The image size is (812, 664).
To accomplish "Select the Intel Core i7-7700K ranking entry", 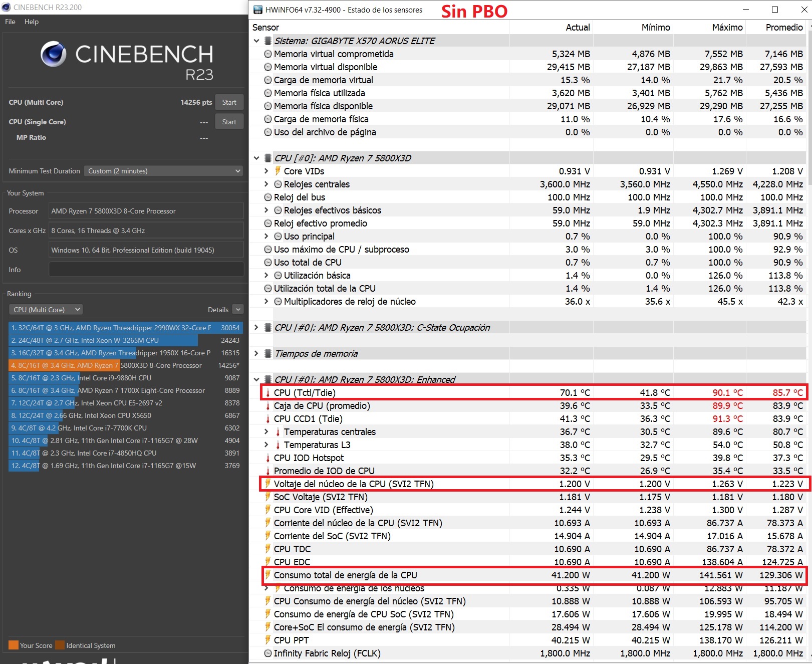I will point(126,428).
